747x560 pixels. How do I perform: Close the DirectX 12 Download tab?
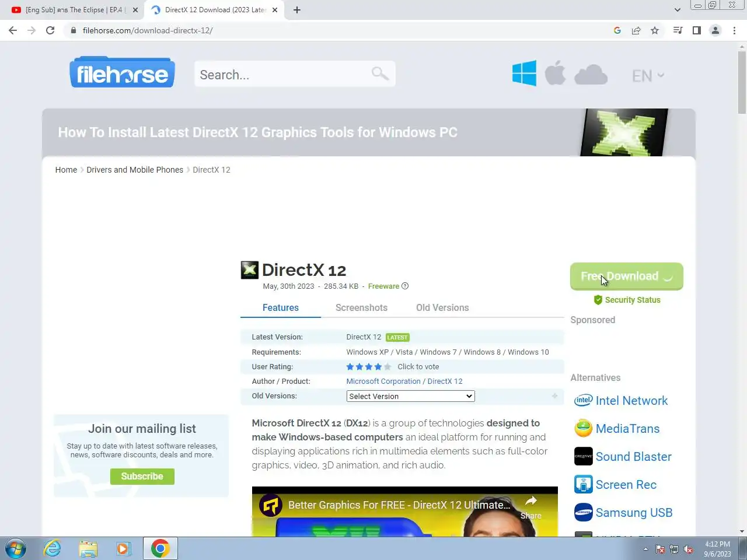click(x=275, y=10)
